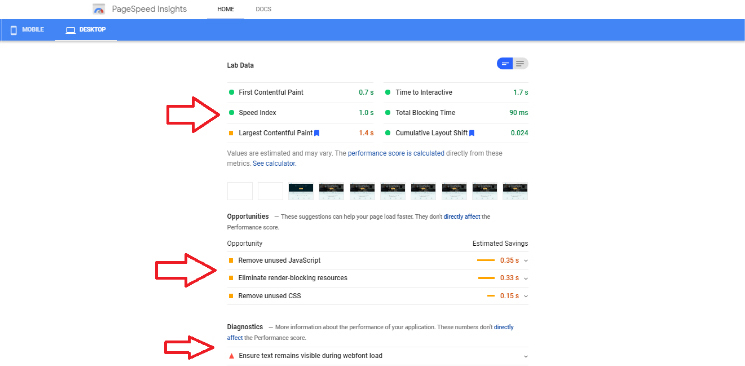Click the orange square beside Remove unused CSS
This screenshot has width=745, height=366.
click(231, 296)
